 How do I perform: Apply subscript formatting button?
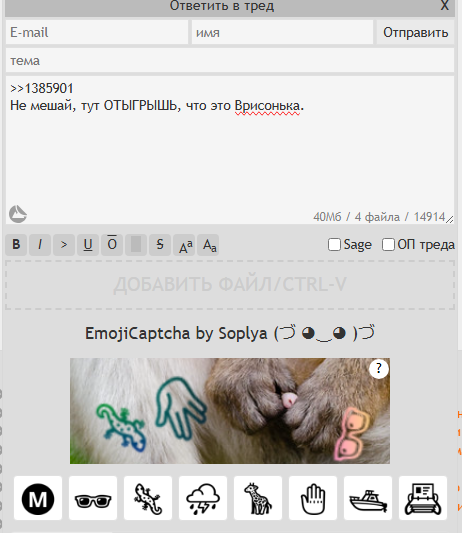coord(208,244)
